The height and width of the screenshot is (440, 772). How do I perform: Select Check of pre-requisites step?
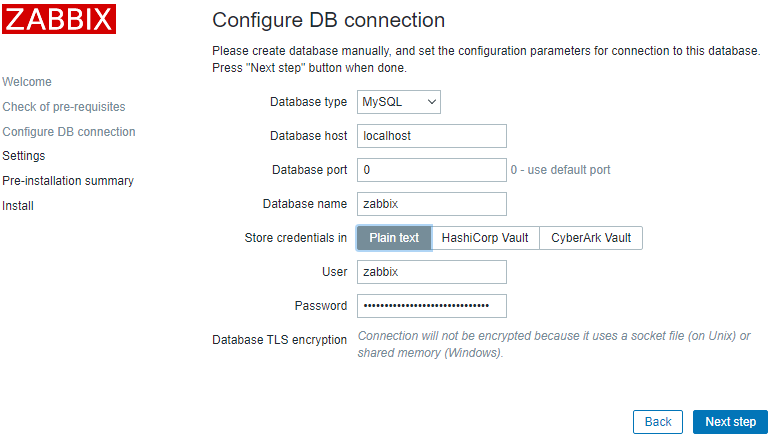point(64,107)
